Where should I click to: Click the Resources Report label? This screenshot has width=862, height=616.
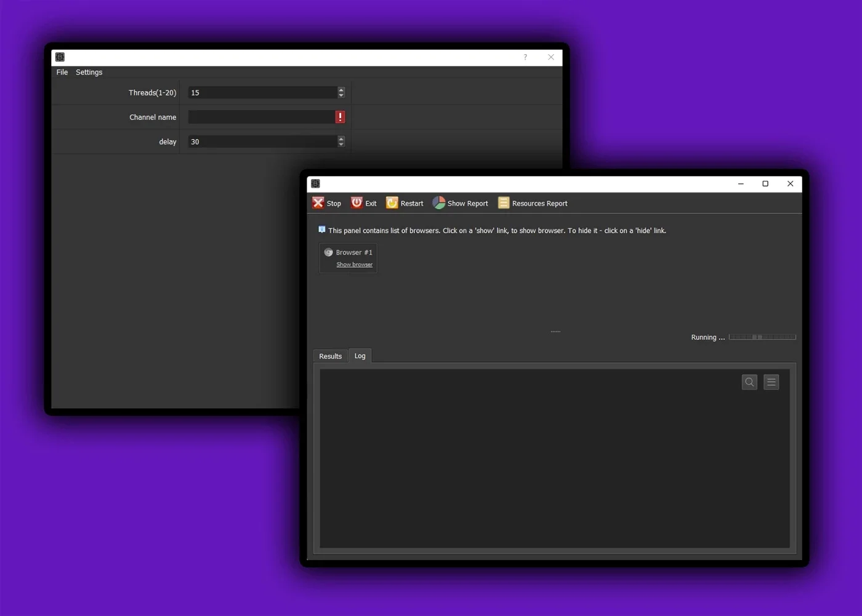pyautogui.click(x=539, y=204)
